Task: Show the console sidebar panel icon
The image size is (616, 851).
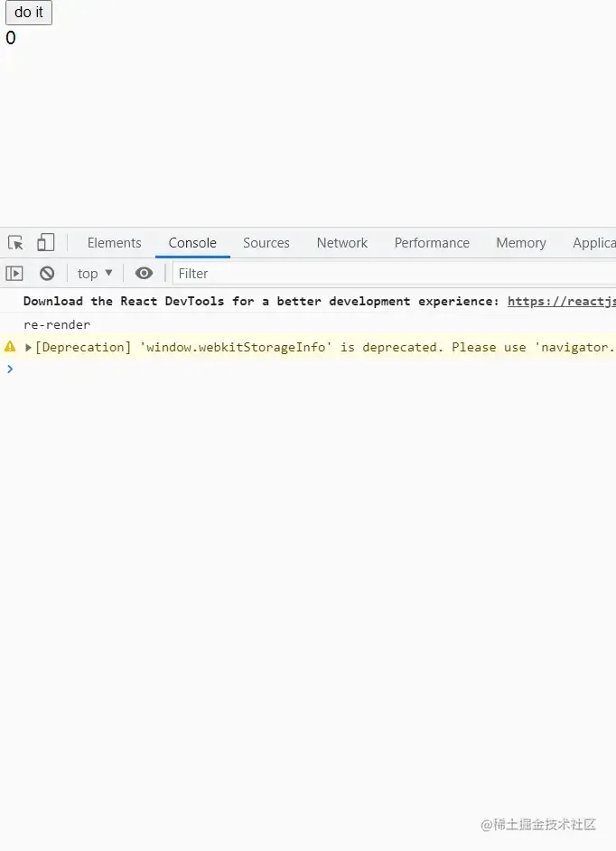Action: (x=14, y=273)
